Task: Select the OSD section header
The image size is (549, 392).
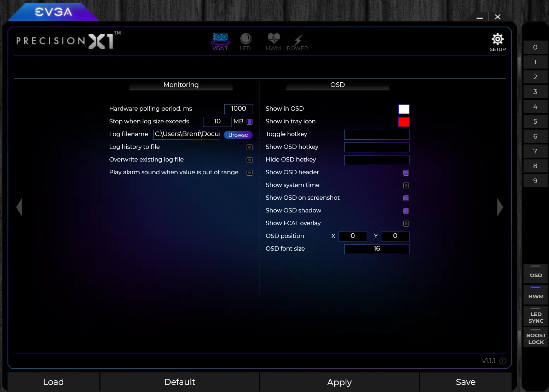Action: pyautogui.click(x=337, y=85)
